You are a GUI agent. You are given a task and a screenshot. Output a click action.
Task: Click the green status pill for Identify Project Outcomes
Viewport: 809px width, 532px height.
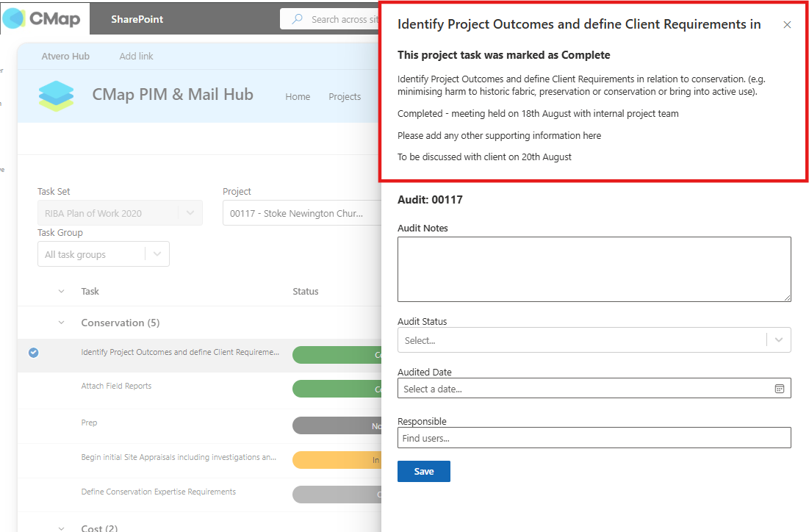tap(337, 355)
